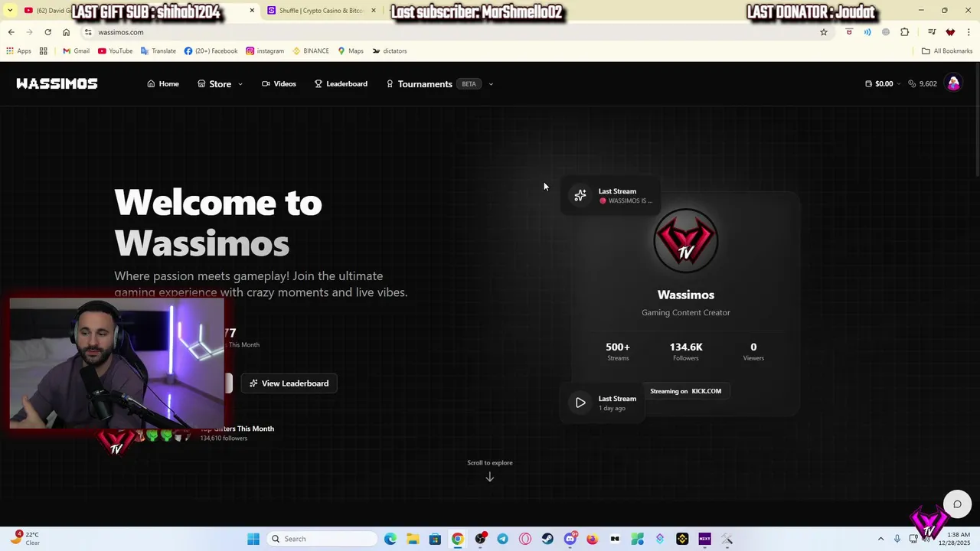Open the YouTube bookmark

[115, 51]
